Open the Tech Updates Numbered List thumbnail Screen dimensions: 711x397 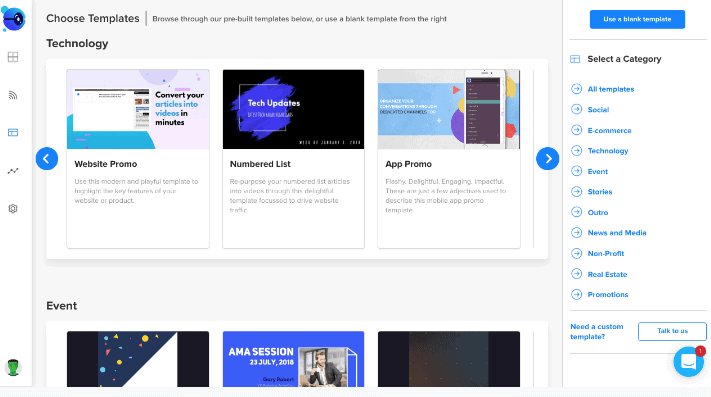293,109
